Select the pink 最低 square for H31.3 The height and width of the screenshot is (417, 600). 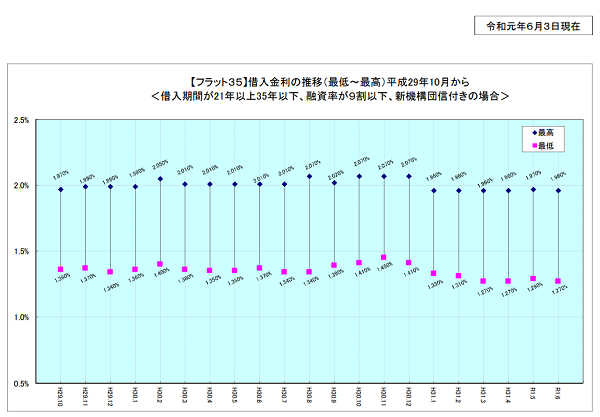click(483, 281)
